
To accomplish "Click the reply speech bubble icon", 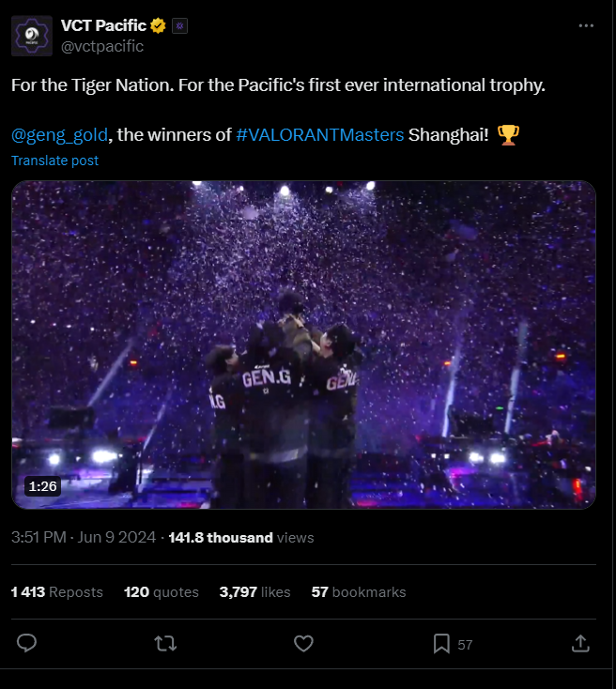I will point(27,643).
